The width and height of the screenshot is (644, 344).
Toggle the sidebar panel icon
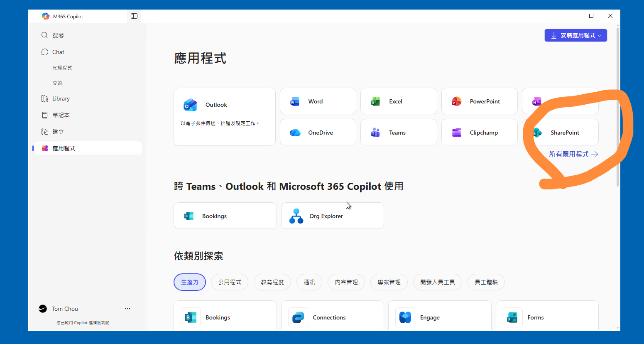click(134, 16)
